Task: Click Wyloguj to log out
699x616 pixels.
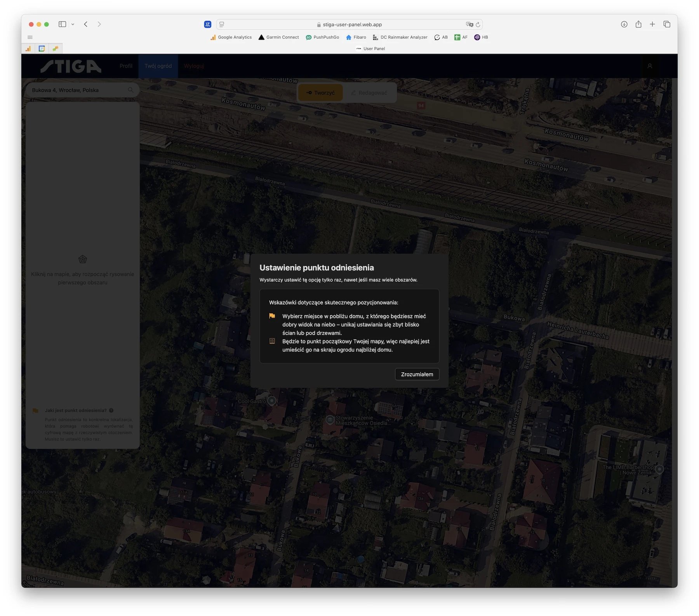Action: (194, 66)
